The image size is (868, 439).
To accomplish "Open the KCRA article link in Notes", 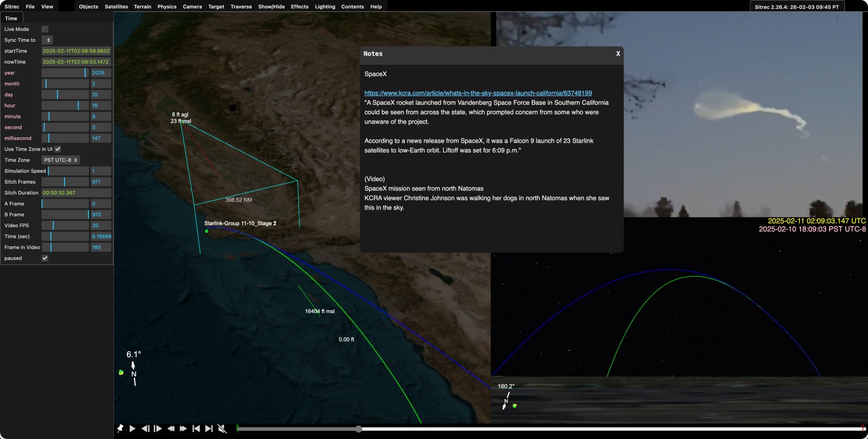I will [x=478, y=93].
